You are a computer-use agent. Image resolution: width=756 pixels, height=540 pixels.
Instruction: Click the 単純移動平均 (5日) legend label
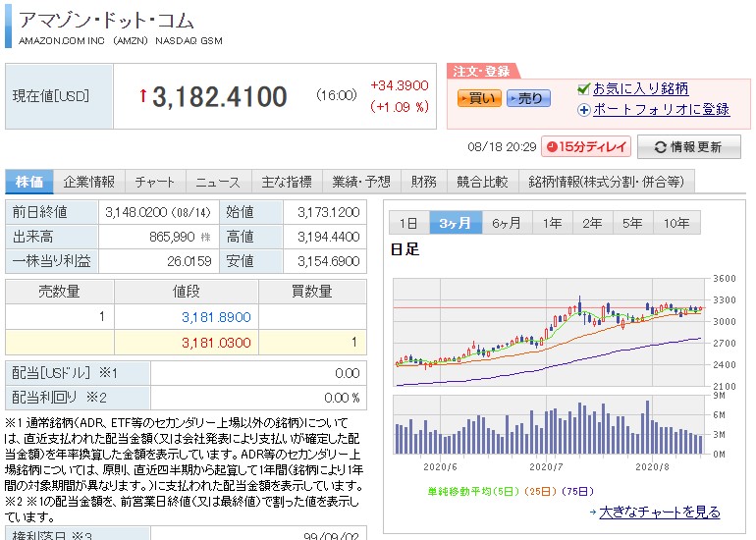[473, 491]
